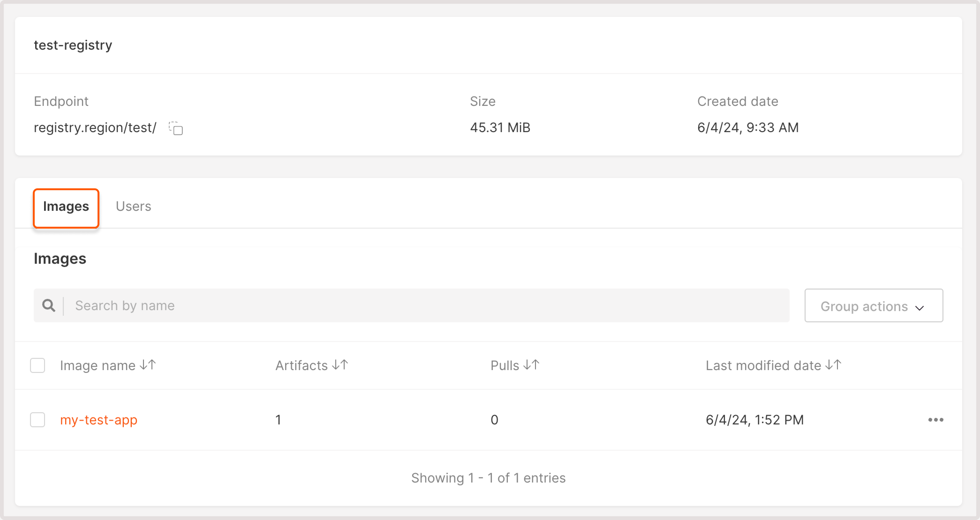Sort by Pulls arrows icon
Viewport: 980px width, 520px height.
pyautogui.click(x=531, y=365)
